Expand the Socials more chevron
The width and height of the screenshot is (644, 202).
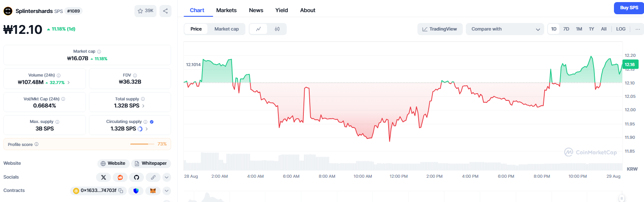pyautogui.click(x=167, y=177)
